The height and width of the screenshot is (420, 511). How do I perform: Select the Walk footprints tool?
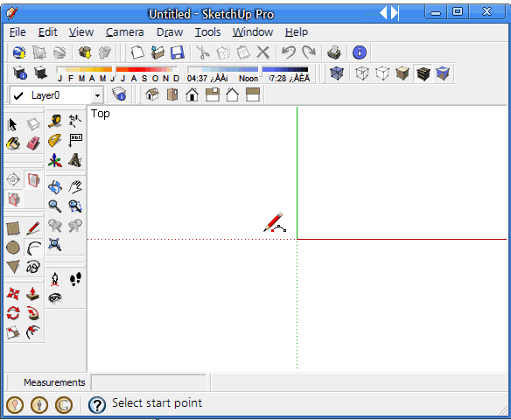click(x=75, y=279)
